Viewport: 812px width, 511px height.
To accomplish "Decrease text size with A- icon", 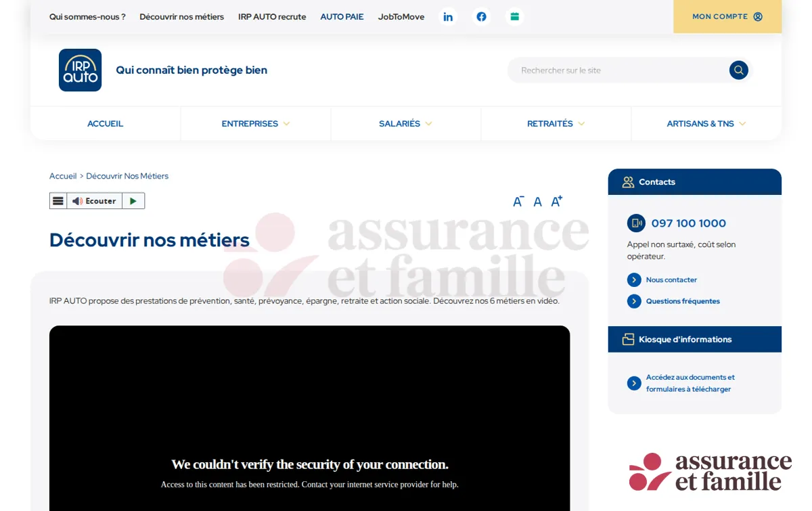I will [518, 202].
